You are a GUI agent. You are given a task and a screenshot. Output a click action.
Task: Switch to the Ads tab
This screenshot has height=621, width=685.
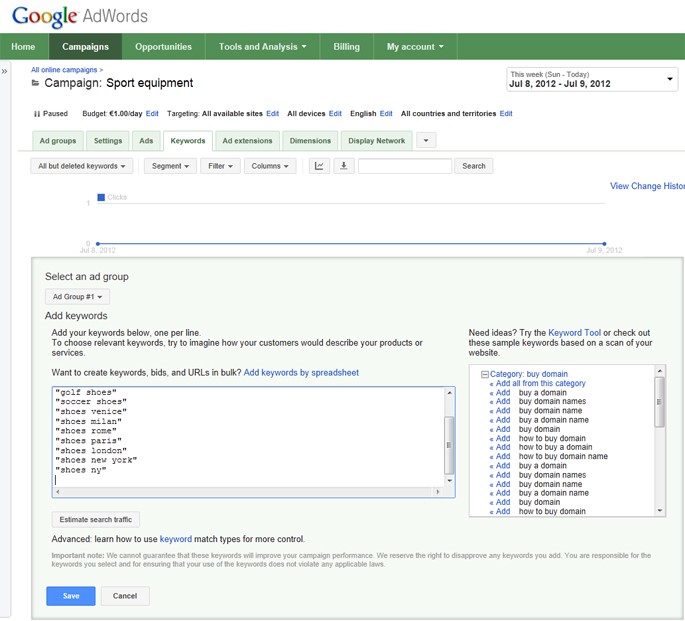(x=146, y=141)
